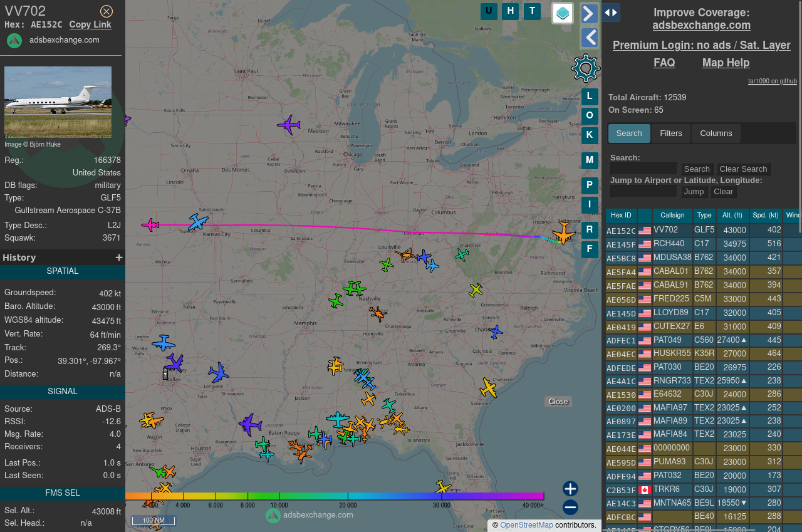Select the RCH440 row in aircraft table

click(x=704, y=244)
